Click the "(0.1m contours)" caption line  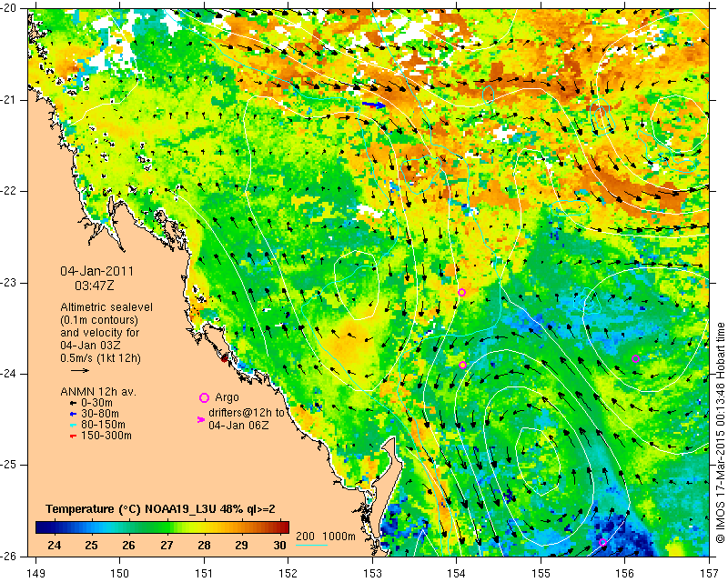99,320
